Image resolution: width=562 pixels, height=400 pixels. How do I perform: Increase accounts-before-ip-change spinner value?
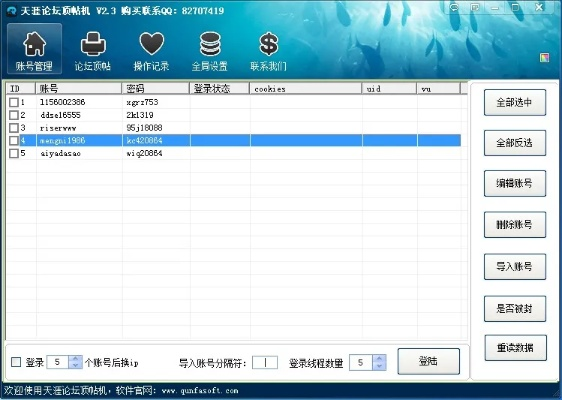(75, 358)
